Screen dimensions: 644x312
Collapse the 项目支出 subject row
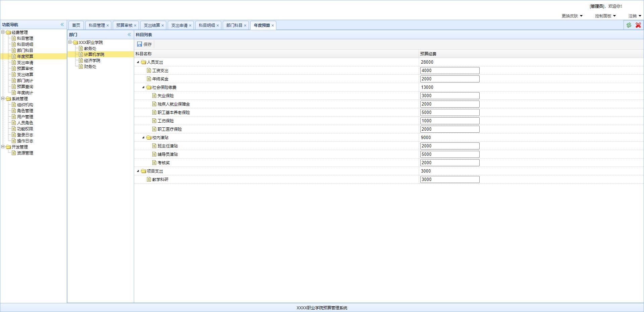(x=138, y=171)
